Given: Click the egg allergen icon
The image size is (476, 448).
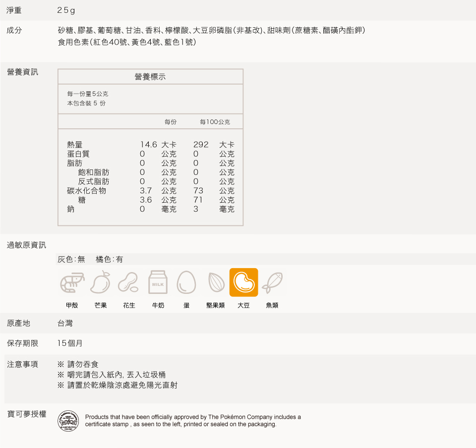Looking at the screenshot, I should click(x=186, y=282).
